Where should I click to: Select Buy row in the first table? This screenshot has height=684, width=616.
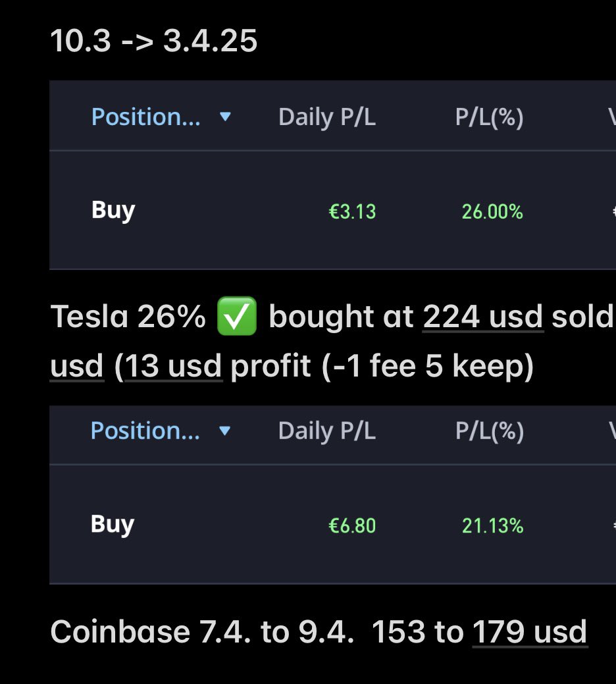click(332, 210)
